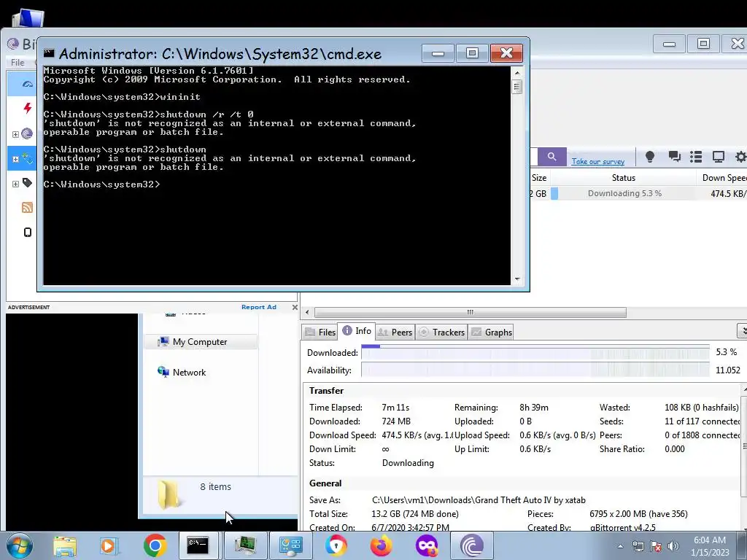The height and width of the screenshot is (560, 747).
Task: Sort torrents by Size column header
Action: (x=539, y=178)
